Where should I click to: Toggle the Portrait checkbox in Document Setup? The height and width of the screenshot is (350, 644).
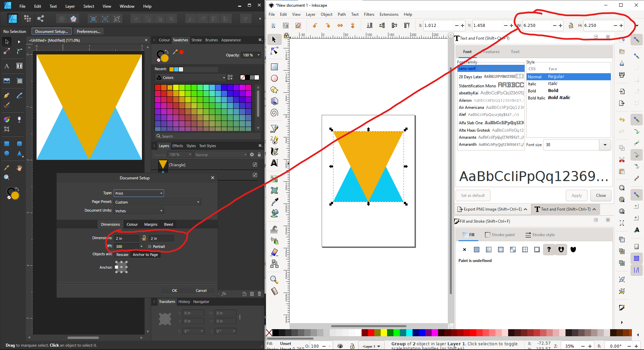(150, 247)
